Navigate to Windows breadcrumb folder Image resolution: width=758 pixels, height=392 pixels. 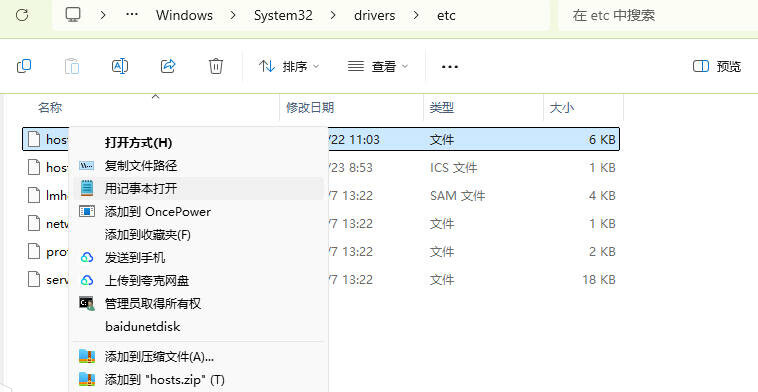point(184,15)
